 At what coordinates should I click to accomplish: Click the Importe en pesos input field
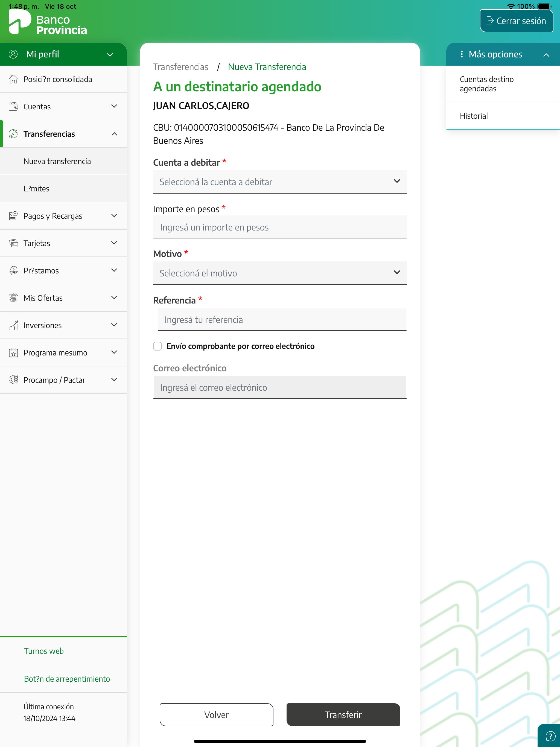280,227
